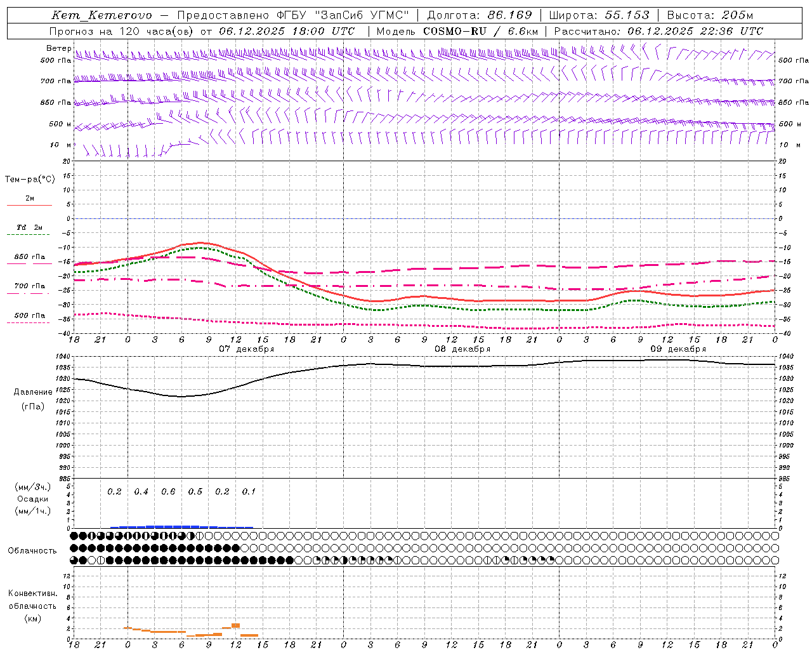Click the longitude value 86.169
Viewport: 812px width, 650px height.
click(x=509, y=15)
